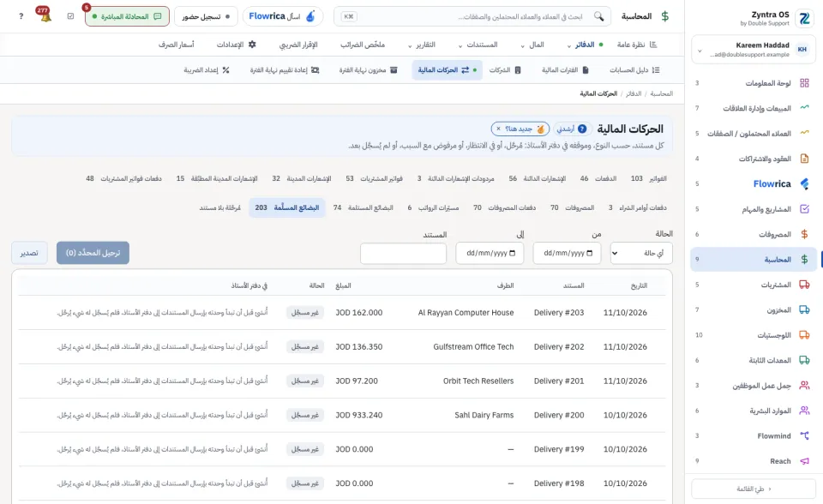Open Flowmind sidebar icon
823x504 pixels.
pyautogui.click(x=804, y=435)
